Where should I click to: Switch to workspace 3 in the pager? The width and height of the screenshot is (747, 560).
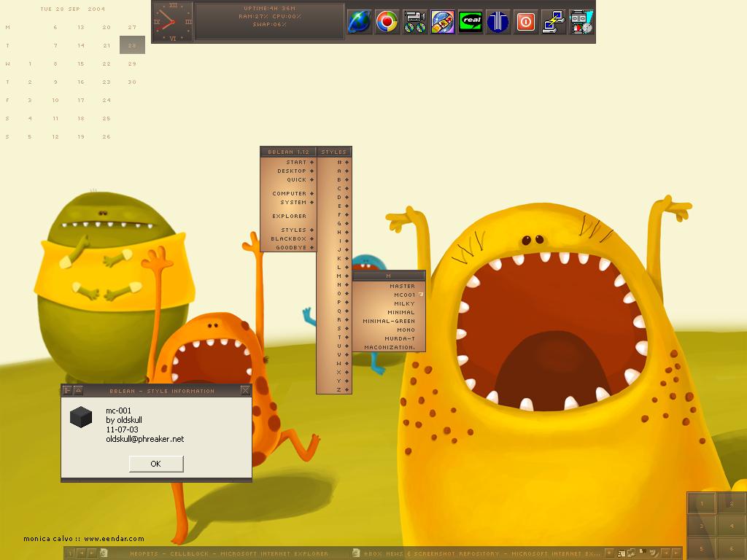702,526
